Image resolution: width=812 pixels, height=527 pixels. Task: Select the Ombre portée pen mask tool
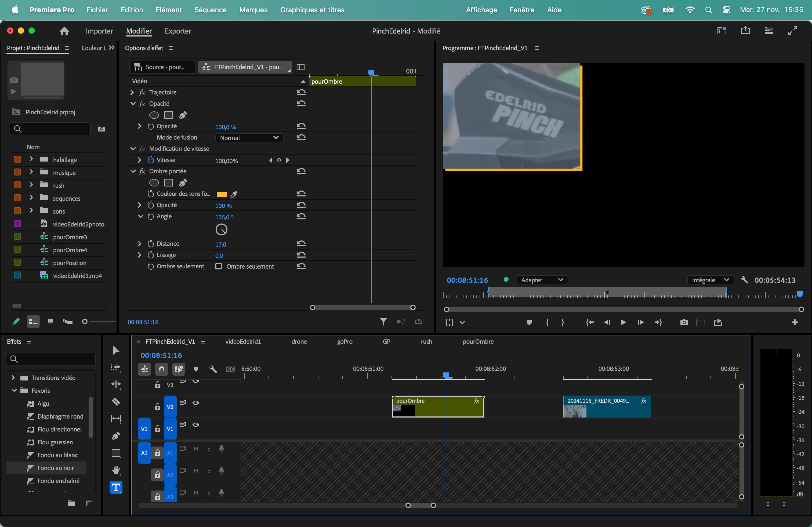pos(183,183)
